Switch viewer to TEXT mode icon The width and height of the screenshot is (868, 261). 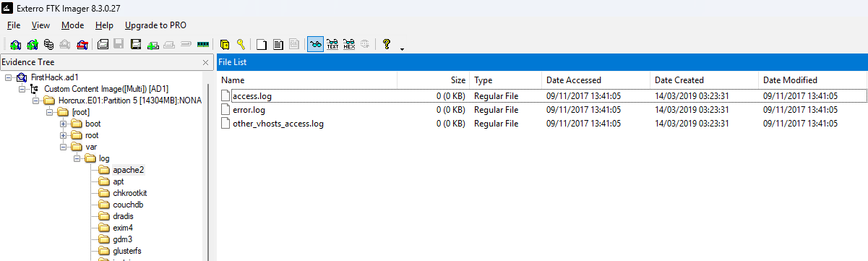pos(332,44)
